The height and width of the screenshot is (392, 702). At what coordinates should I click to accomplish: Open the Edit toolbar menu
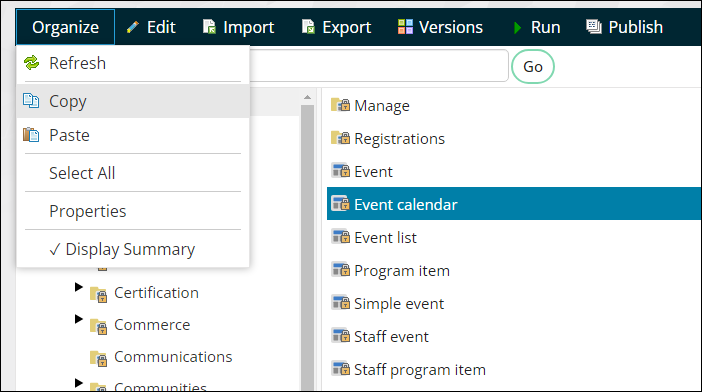pos(151,27)
